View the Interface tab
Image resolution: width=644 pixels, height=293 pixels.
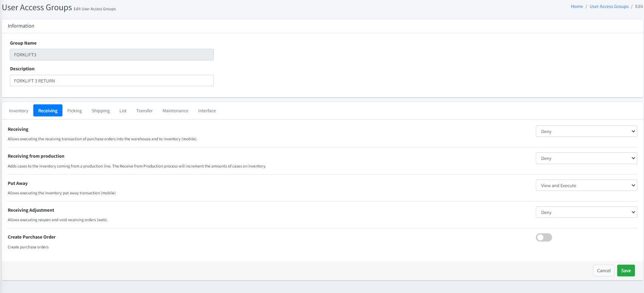(x=207, y=111)
